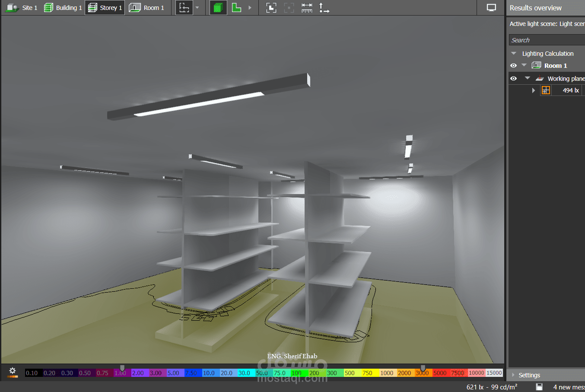585x392 pixels.
Task: Open the 4 new messages notification
Action: [569, 387]
